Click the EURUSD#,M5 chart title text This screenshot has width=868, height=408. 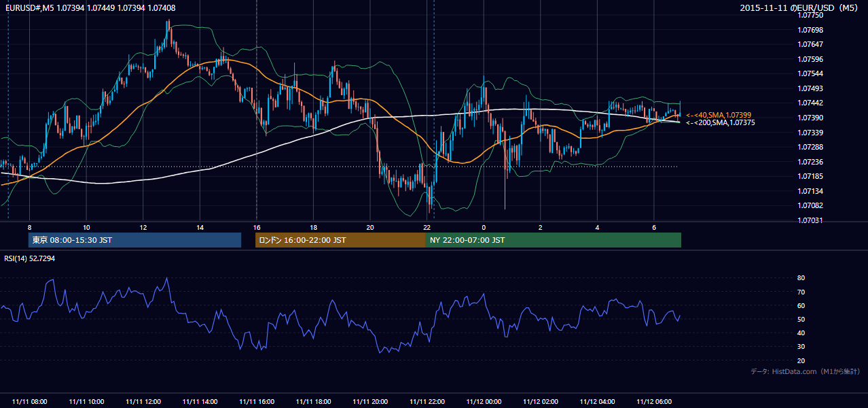[89, 7]
